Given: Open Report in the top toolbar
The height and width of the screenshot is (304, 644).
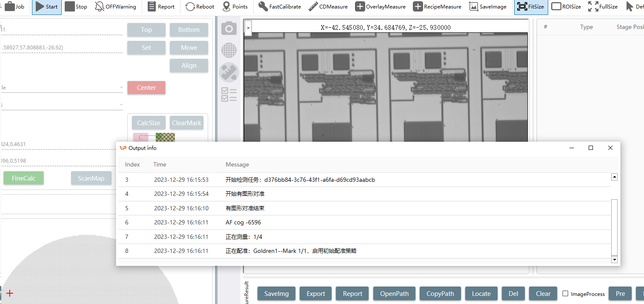Looking at the screenshot, I should pyautogui.click(x=161, y=7).
